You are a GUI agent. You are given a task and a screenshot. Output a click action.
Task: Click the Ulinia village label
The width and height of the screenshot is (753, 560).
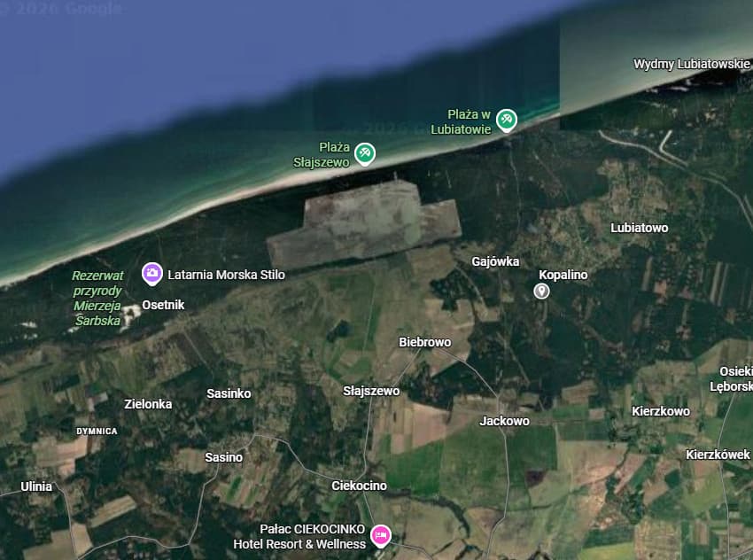pos(36,486)
